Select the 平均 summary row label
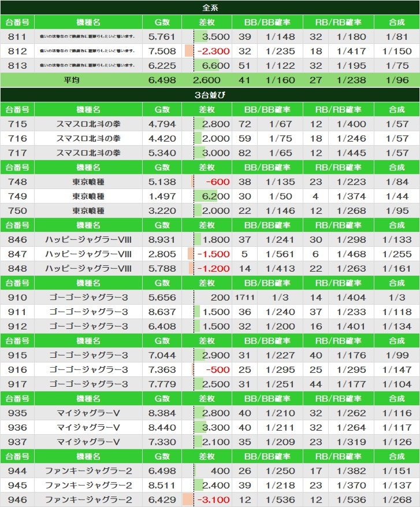 point(72,80)
